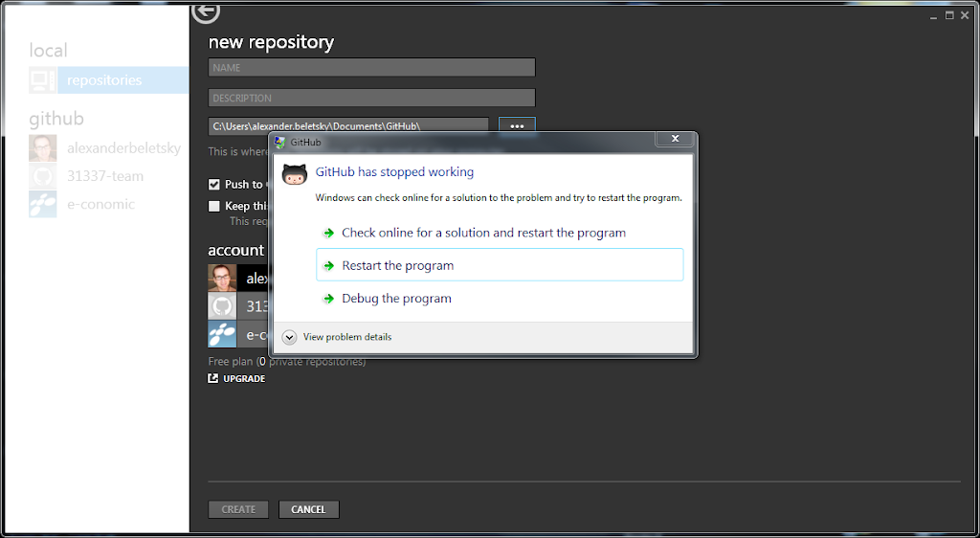Viewport: 980px width, 538px height.
Task: Click the CANCEL button
Action: 309,509
